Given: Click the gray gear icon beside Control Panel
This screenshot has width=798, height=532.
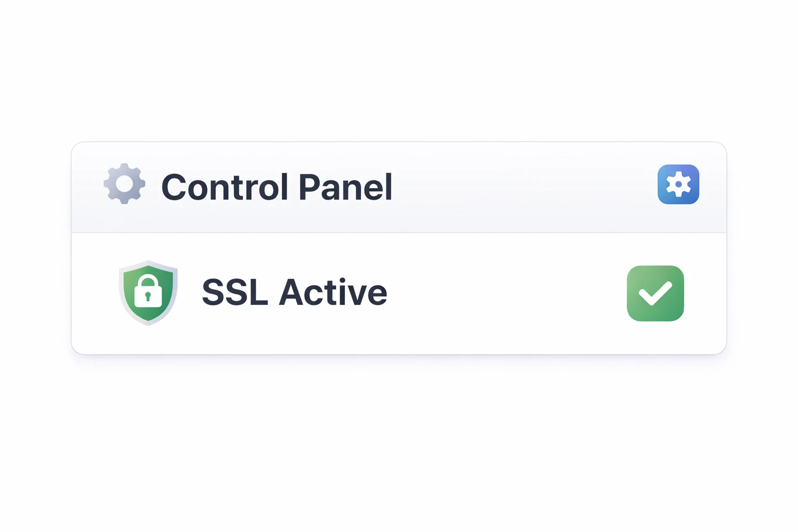Looking at the screenshot, I should click(x=124, y=184).
